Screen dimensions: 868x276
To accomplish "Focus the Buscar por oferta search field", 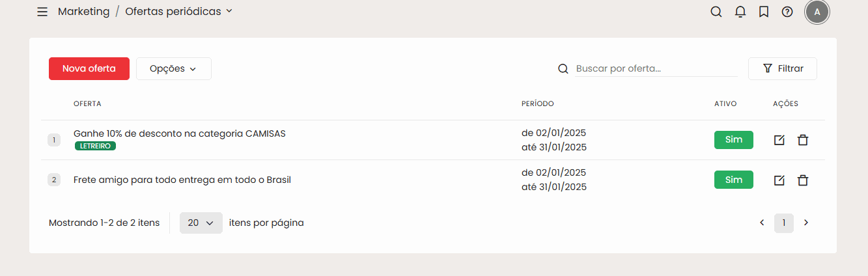I will tap(656, 69).
